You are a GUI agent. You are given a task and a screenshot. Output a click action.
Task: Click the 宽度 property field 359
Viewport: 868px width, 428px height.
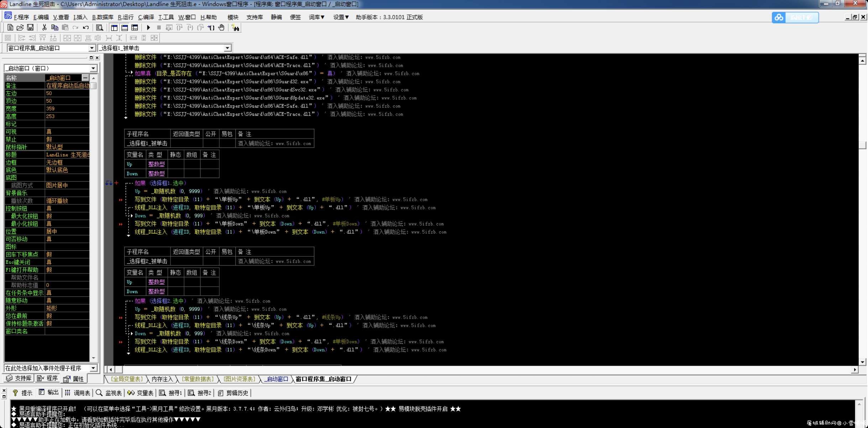67,109
